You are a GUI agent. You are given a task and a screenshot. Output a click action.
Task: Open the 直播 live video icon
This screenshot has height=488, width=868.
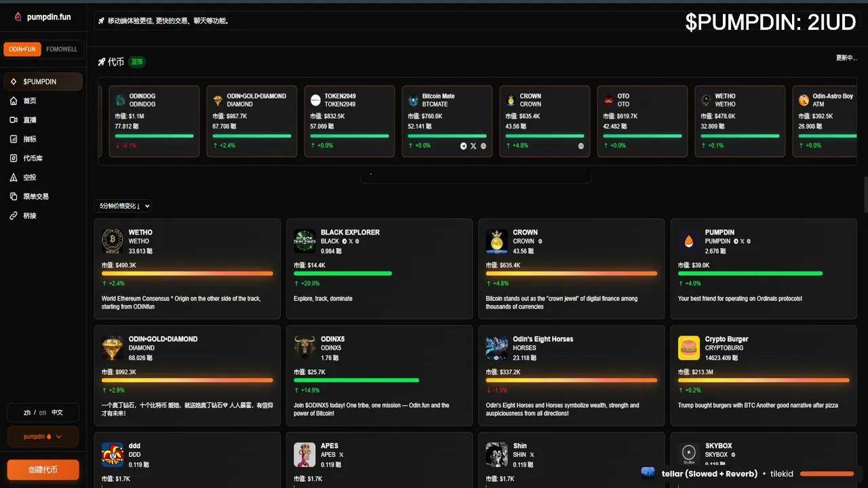(14, 120)
